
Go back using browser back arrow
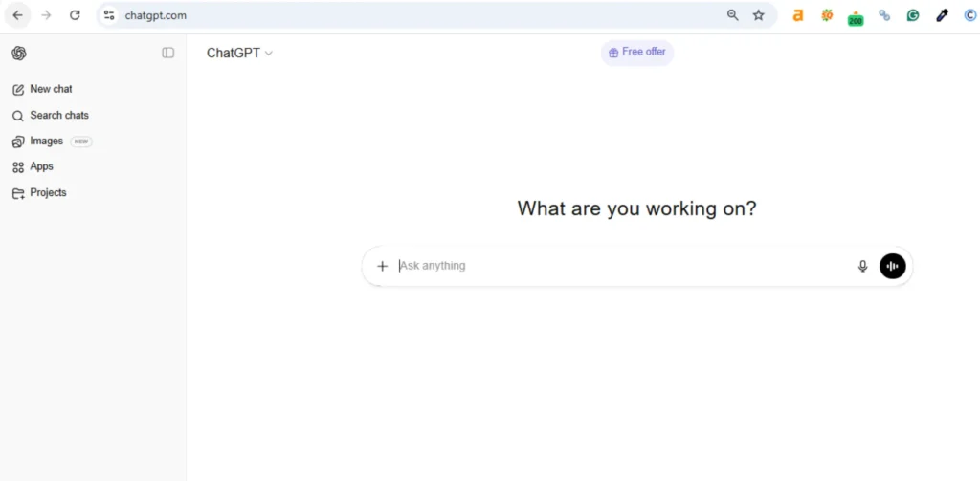point(17,15)
